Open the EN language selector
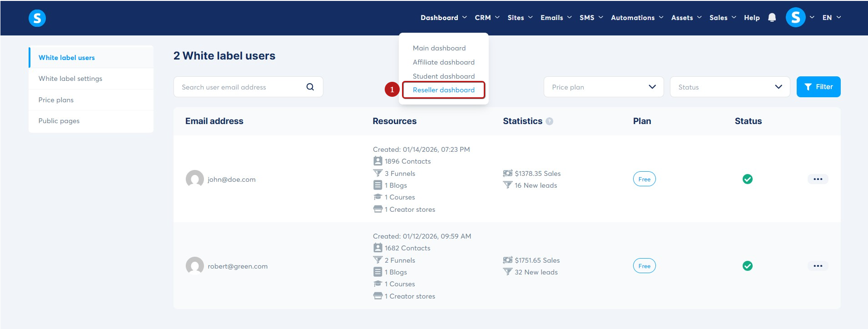 (832, 18)
